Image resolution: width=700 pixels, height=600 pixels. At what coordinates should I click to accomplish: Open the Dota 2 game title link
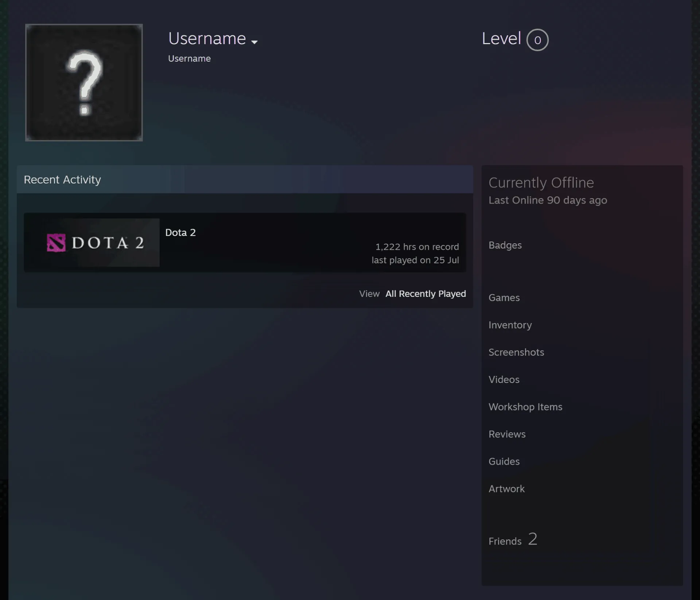click(180, 232)
